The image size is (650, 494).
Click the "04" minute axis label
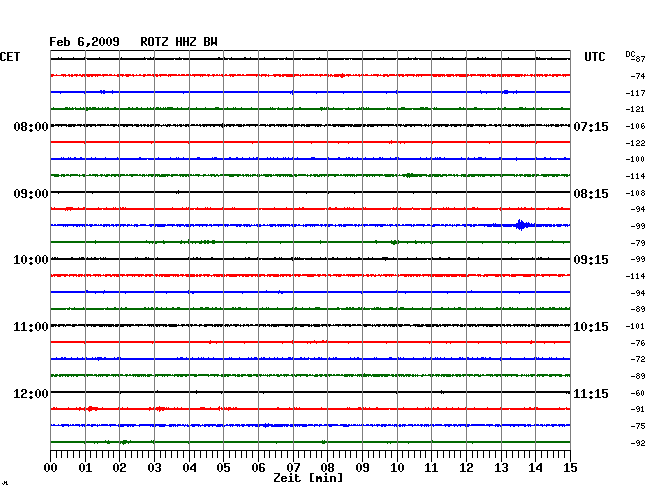coord(189,468)
